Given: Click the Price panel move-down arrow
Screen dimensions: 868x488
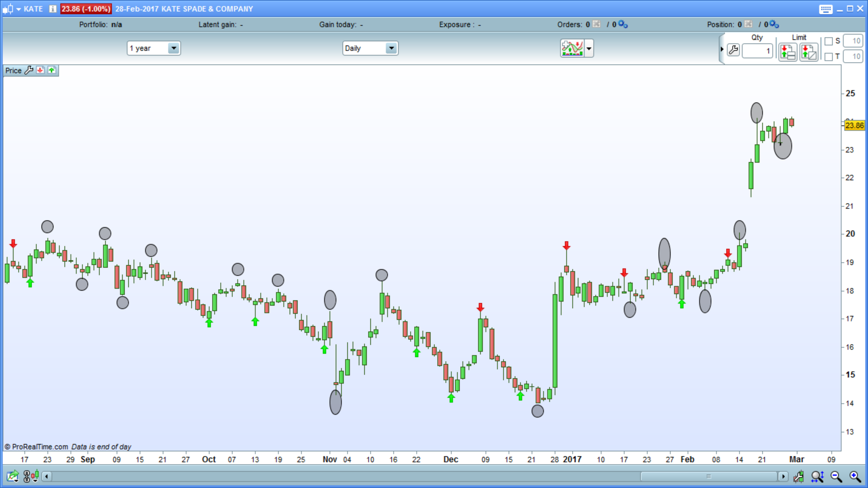Looking at the screenshot, I should 40,70.
